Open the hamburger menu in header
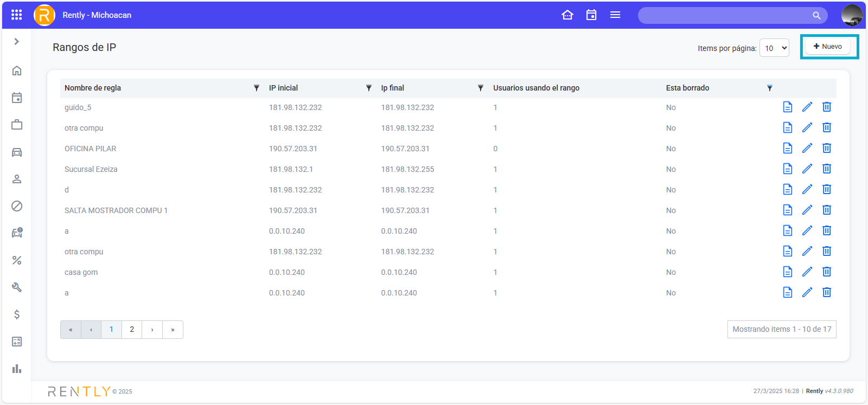868x405 pixels. tap(615, 15)
